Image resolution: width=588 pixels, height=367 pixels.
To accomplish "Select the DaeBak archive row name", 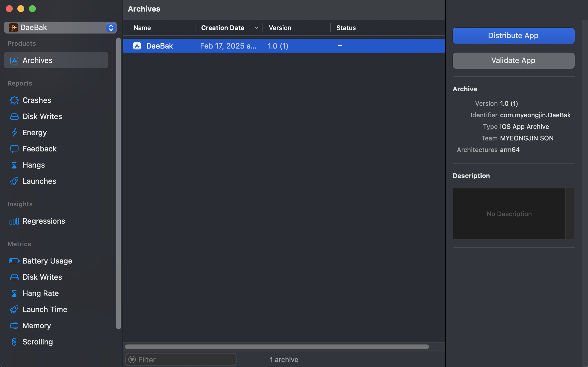I will click(x=160, y=46).
